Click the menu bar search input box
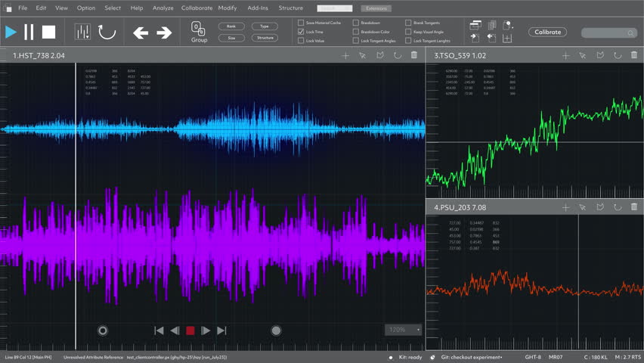Image resolution: width=644 pixels, height=363 pixels. tap(335, 8)
